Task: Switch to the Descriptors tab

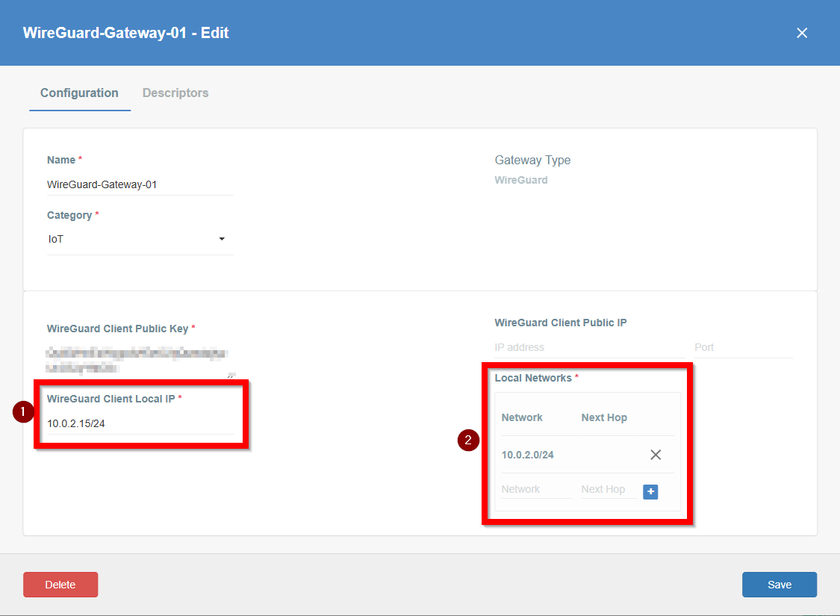Action: 175,93
